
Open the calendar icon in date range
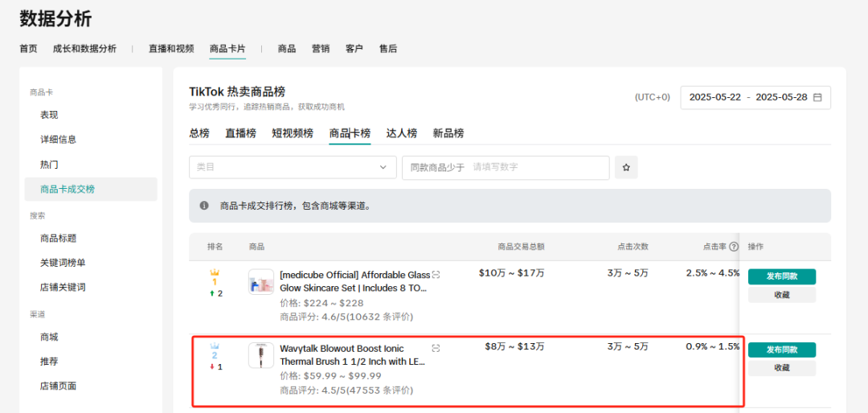pos(817,97)
